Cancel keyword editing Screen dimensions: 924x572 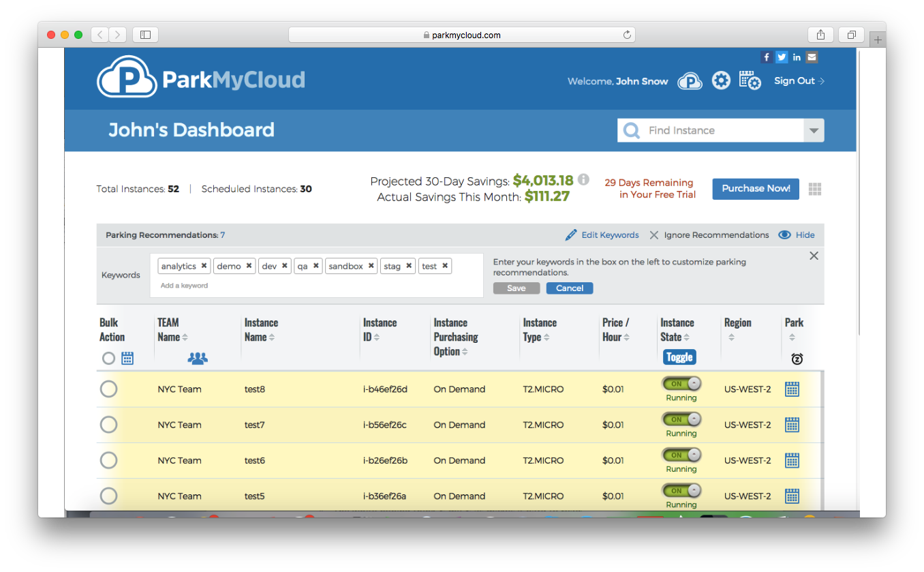[570, 288]
